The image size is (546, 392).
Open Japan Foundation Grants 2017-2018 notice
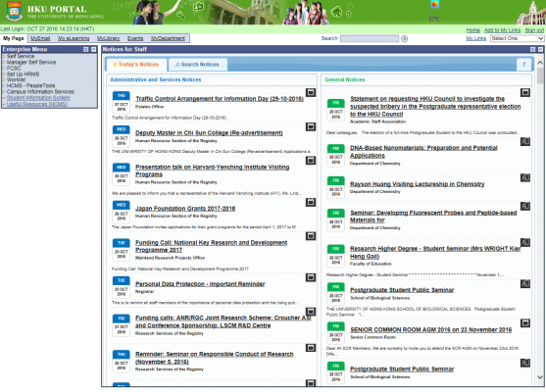coord(185,208)
